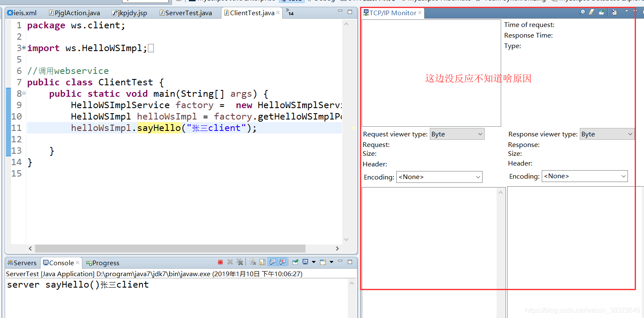Minimize the code editor area
Image resolution: width=644 pixels, height=318 pixels.
(x=340, y=12)
